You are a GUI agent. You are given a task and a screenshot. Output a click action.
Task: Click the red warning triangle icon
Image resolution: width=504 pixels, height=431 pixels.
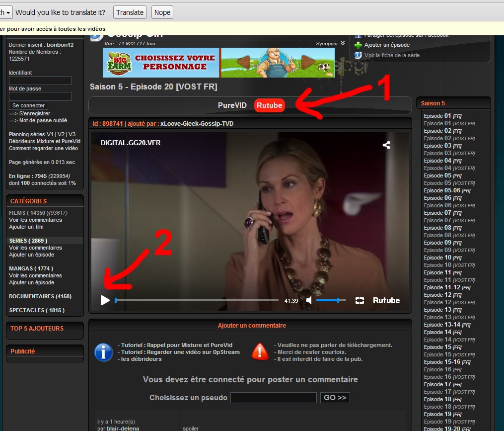(x=260, y=351)
